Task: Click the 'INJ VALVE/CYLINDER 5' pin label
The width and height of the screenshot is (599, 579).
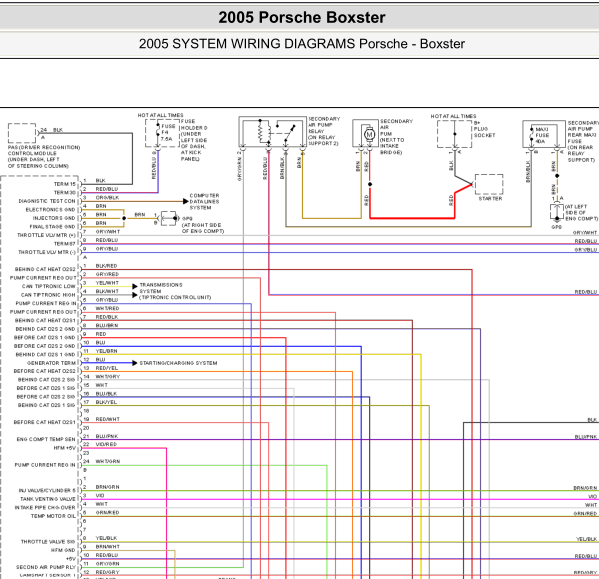Action: (x=47, y=490)
